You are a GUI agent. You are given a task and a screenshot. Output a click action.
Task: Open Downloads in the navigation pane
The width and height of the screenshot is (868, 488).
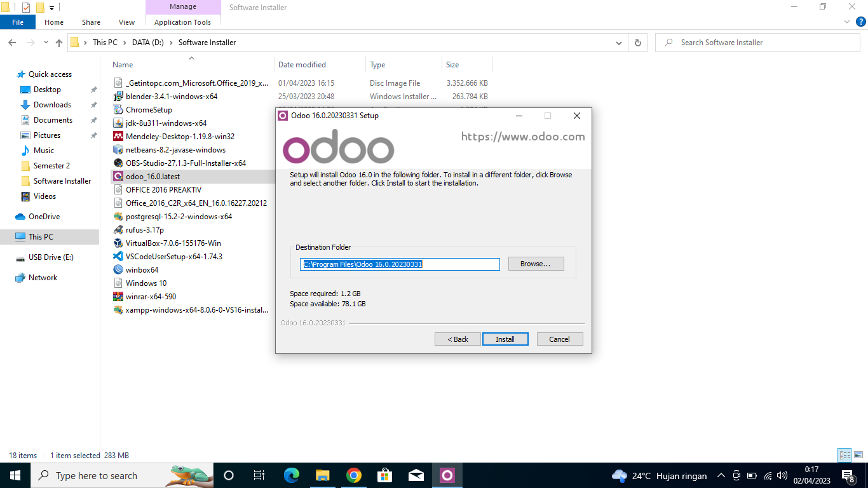point(52,105)
